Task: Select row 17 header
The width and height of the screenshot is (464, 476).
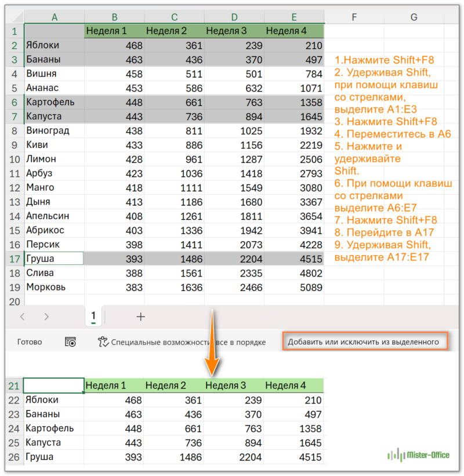Action: [14, 259]
